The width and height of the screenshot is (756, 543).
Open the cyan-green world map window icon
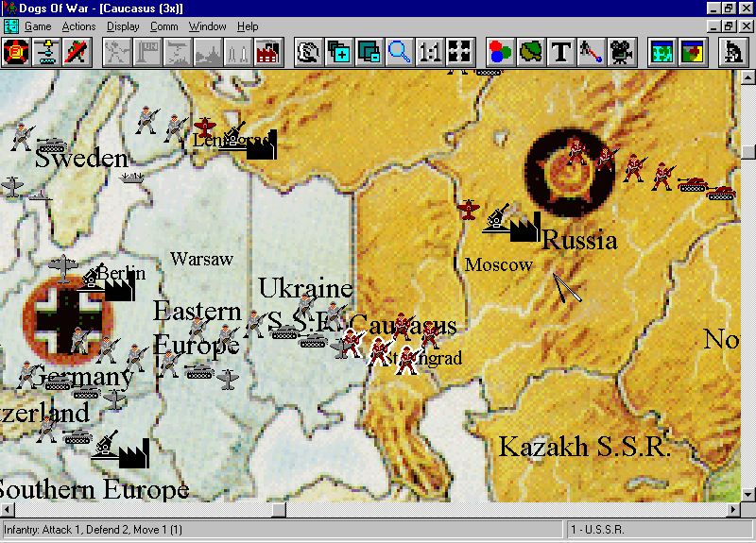tap(662, 52)
